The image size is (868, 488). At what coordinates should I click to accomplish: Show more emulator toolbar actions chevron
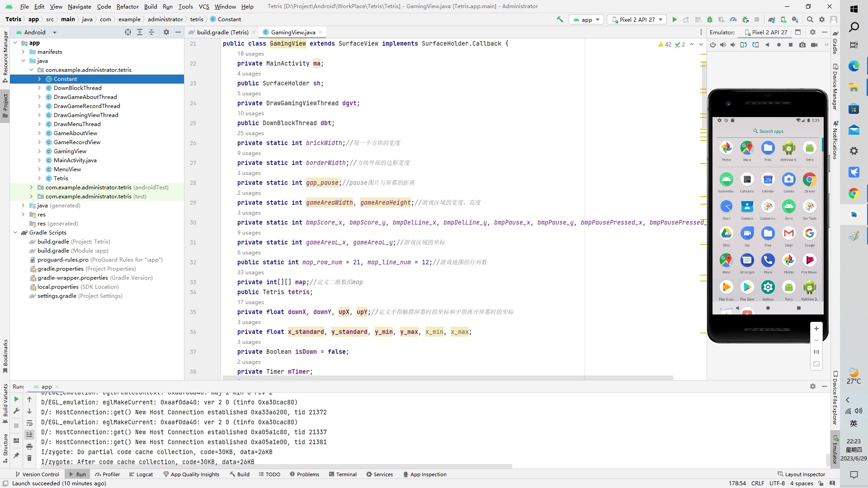point(827,45)
